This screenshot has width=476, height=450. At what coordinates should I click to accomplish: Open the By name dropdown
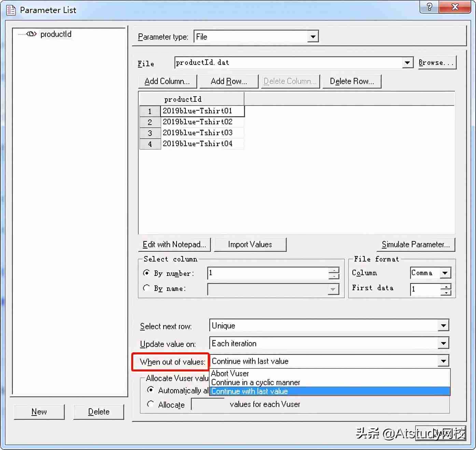pos(333,289)
